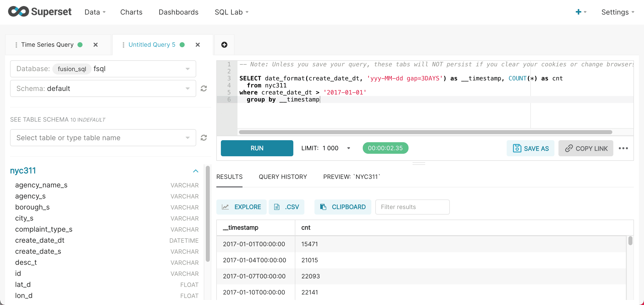Click the nyc311 table name
The width and height of the screenshot is (644, 305).
(23, 171)
